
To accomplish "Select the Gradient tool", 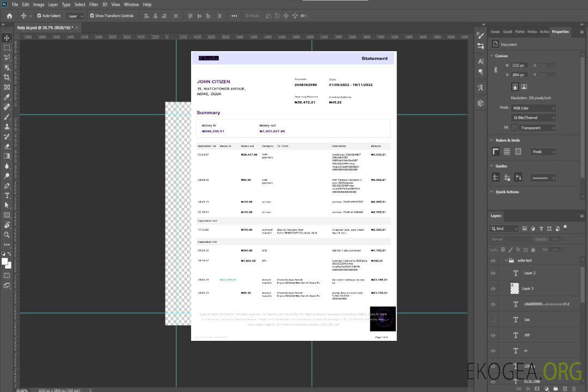I will point(7,156).
